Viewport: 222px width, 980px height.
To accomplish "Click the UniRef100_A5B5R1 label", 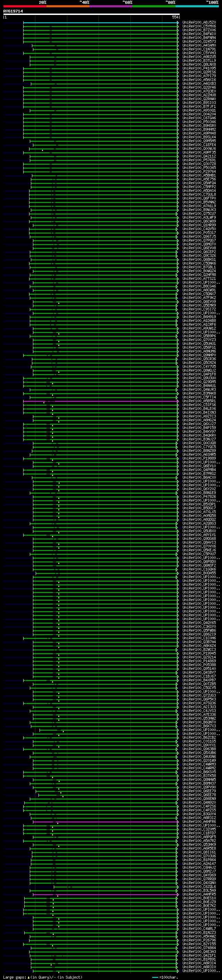I will pyautogui.click(x=199, y=401).
